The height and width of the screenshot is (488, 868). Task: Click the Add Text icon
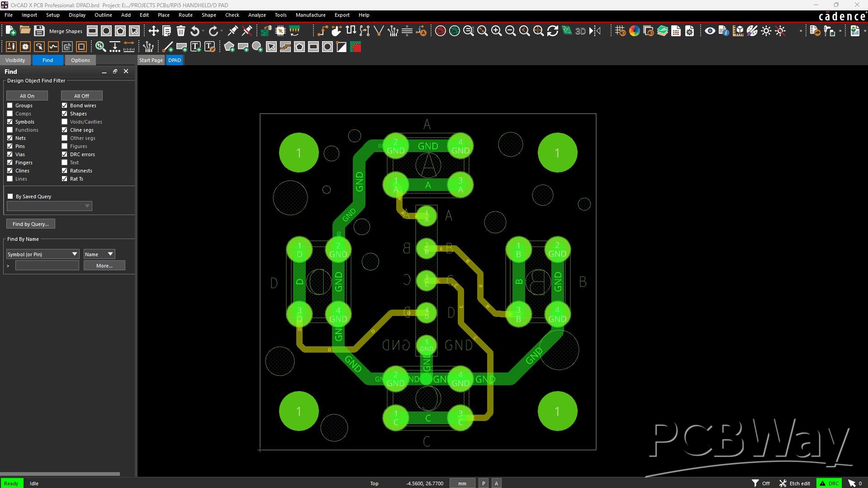pos(196,47)
